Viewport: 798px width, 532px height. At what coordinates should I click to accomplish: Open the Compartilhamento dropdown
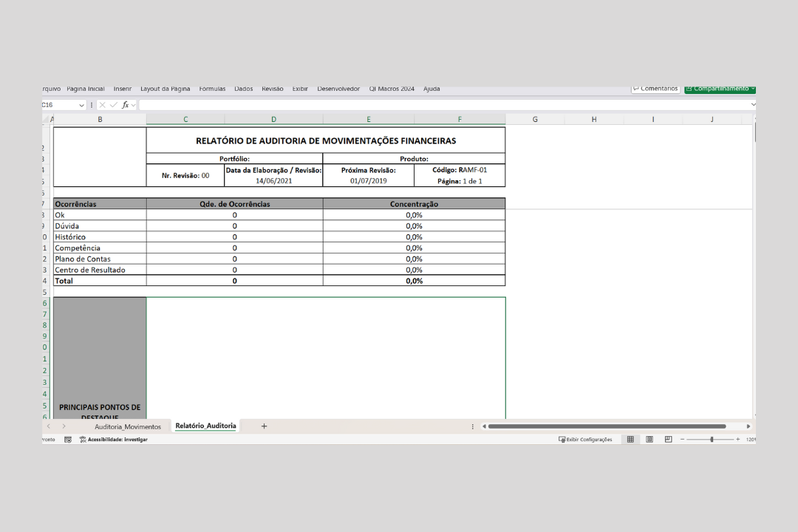click(752, 89)
